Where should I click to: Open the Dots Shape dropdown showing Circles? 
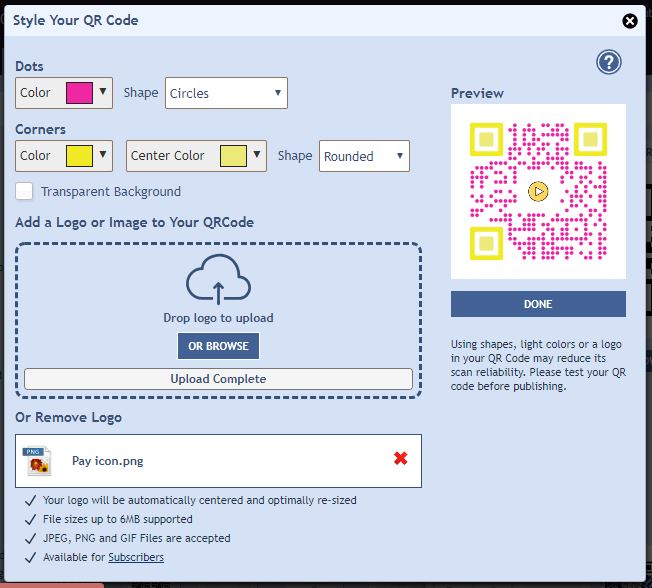pos(226,93)
